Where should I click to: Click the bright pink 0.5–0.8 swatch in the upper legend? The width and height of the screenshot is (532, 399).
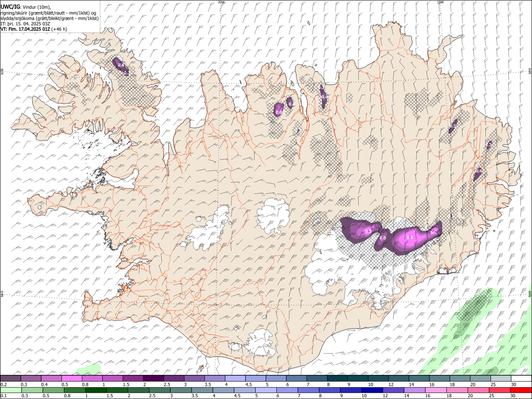tap(71, 379)
